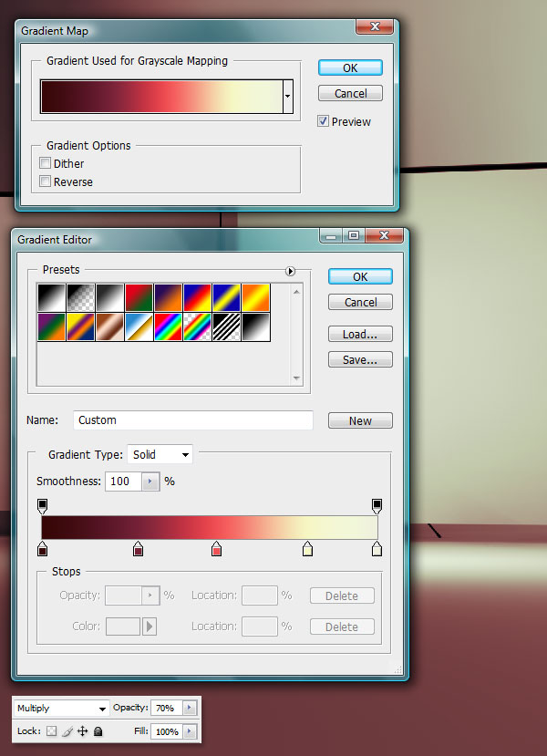The width and height of the screenshot is (547, 756).
Task: Click the Load... button
Action: point(360,334)
